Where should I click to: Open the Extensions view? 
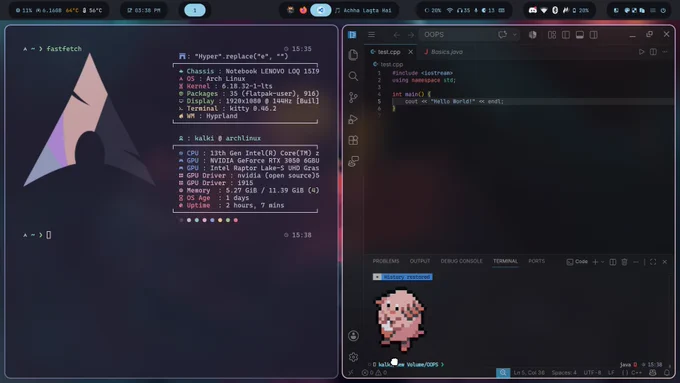click(353, 140)
